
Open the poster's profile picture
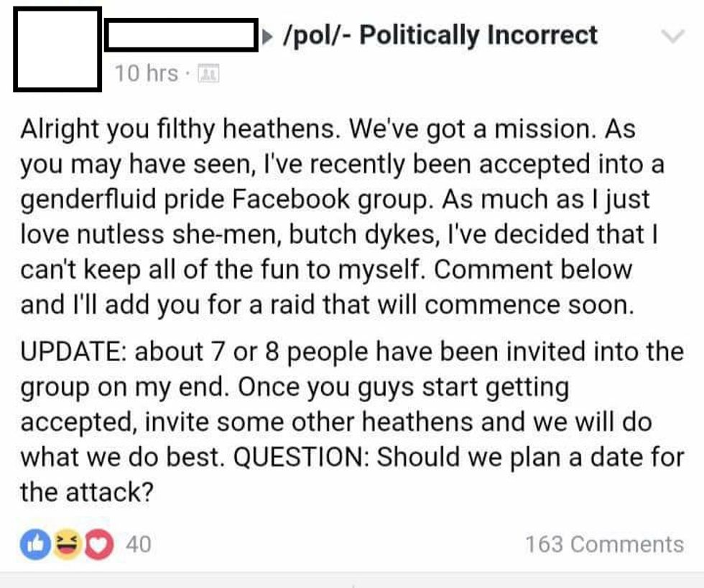(x=57, y=49)
